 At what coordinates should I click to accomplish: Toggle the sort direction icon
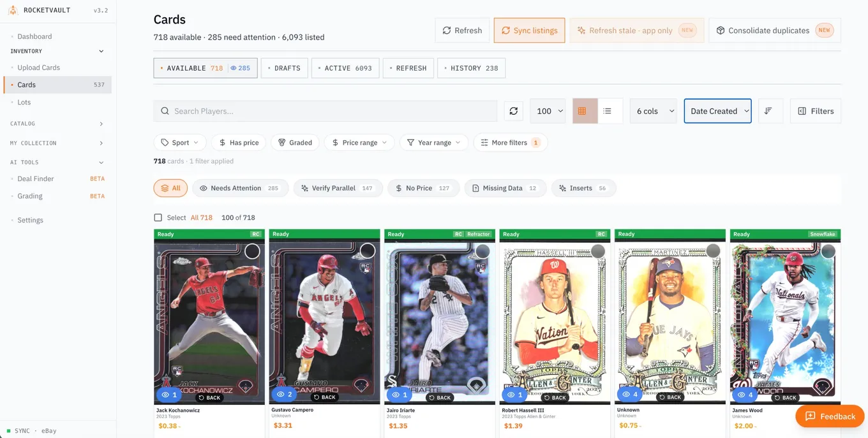pos(770,111)
